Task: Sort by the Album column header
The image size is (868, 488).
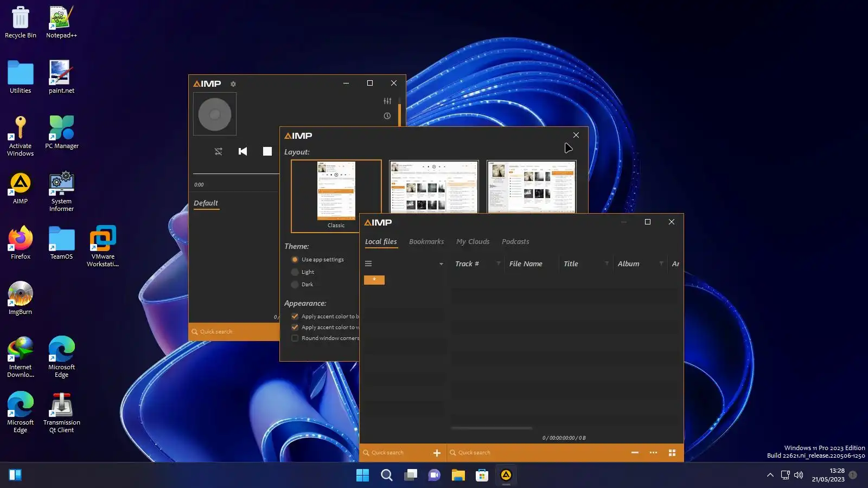Action: pyautogui.click(x=629, y=264)
